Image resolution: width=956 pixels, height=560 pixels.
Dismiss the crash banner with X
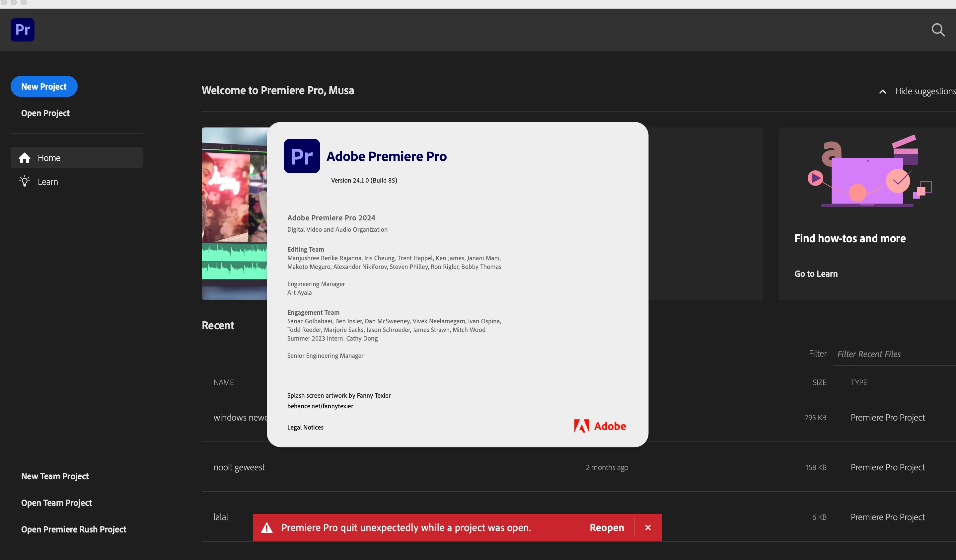[648, 528]
